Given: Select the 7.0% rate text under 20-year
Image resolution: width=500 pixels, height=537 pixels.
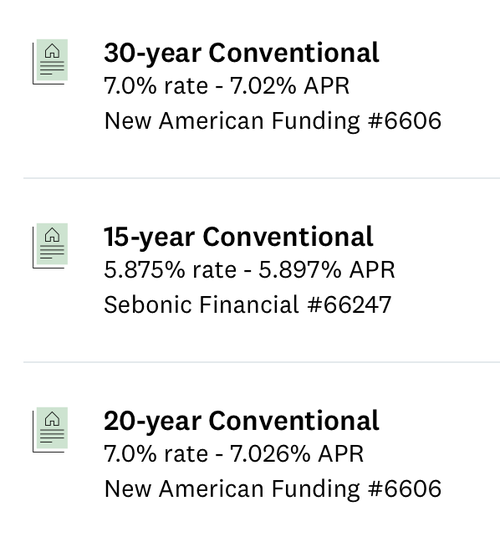Looking at the screenshot, I should click(x=156, y=454).
